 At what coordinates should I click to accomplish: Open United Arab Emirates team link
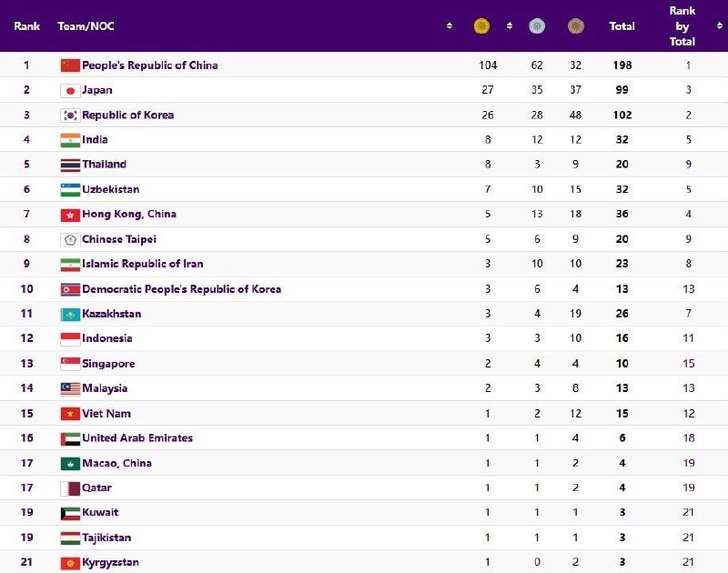136,437
